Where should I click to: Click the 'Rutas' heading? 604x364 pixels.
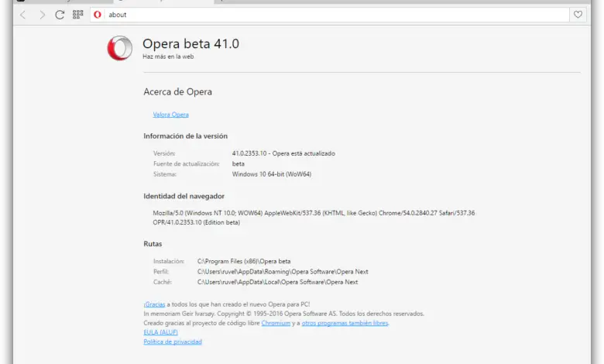pyautogui.click(x=153, y=244)
